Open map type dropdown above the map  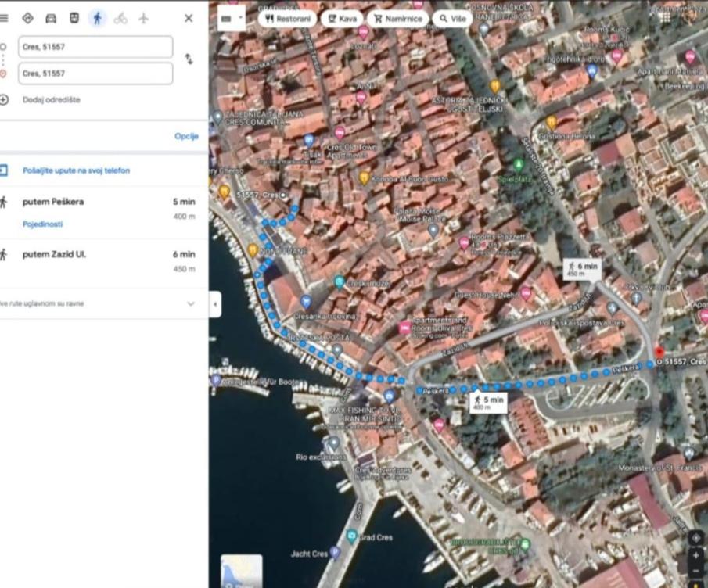[232, 19]
